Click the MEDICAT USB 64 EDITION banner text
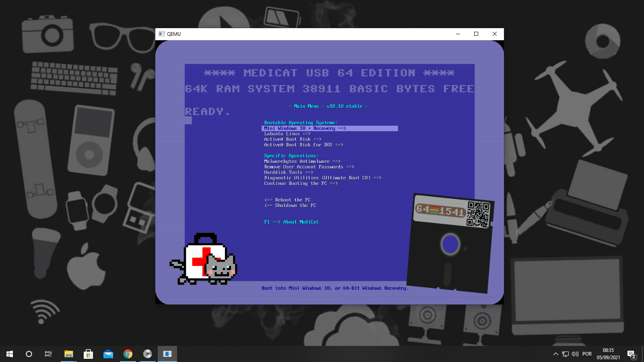 [x=329, y=73]
